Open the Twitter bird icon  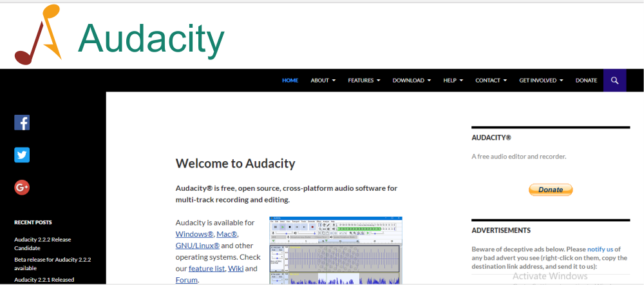(22, 155)
